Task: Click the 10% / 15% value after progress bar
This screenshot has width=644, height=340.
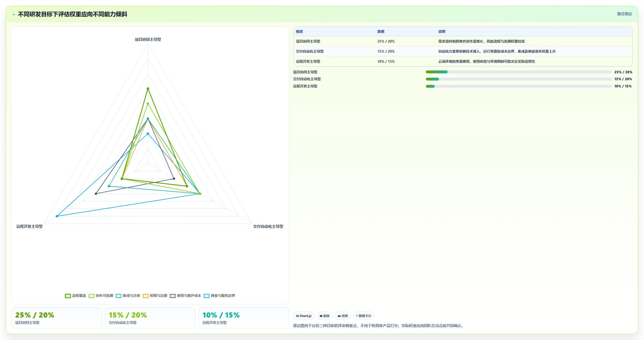Action: [x=623, y=86]
